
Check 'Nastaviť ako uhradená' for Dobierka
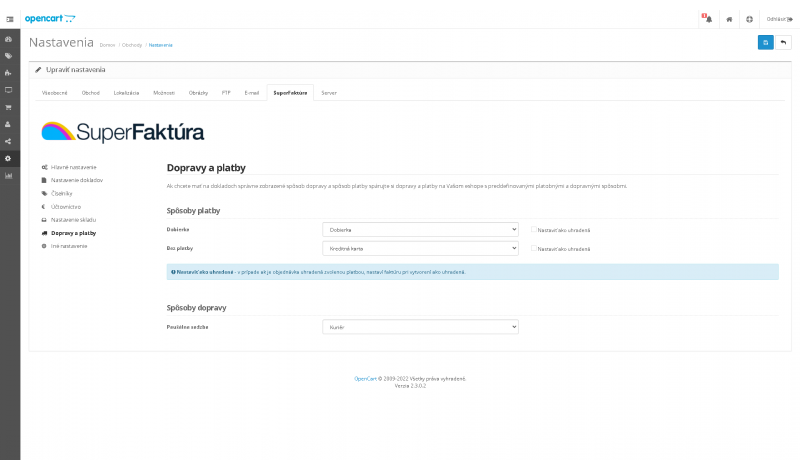pos(534,229)
